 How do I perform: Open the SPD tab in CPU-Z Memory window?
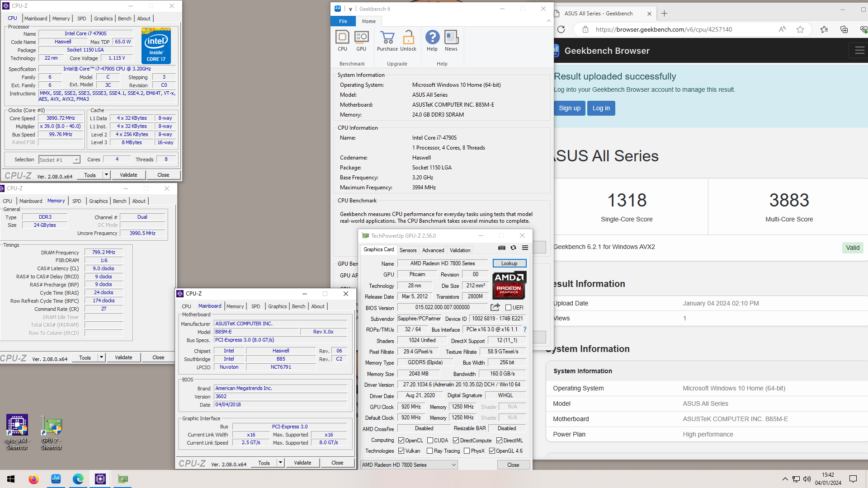click(77, 201)
